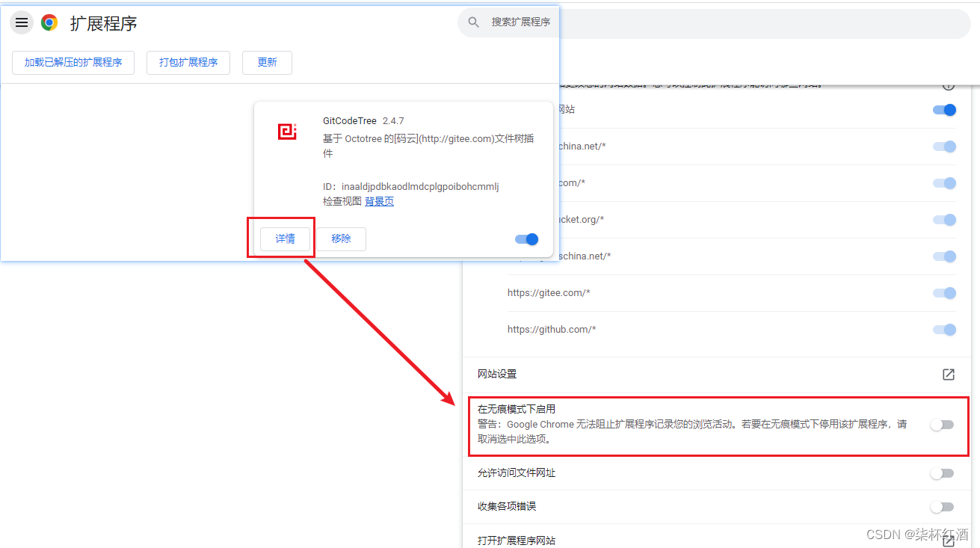Toggle access for https://gitee.com/*

(945, 293)
